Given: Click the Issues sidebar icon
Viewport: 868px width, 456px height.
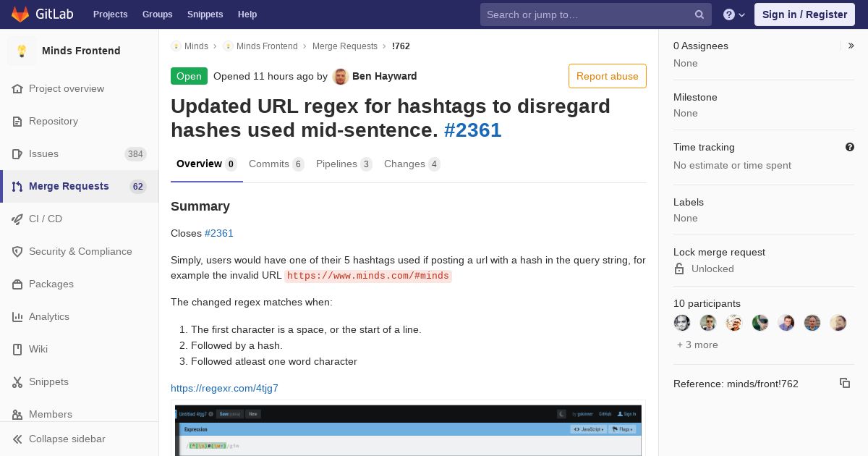Looking at the screenshot, I should coord(17,153).
